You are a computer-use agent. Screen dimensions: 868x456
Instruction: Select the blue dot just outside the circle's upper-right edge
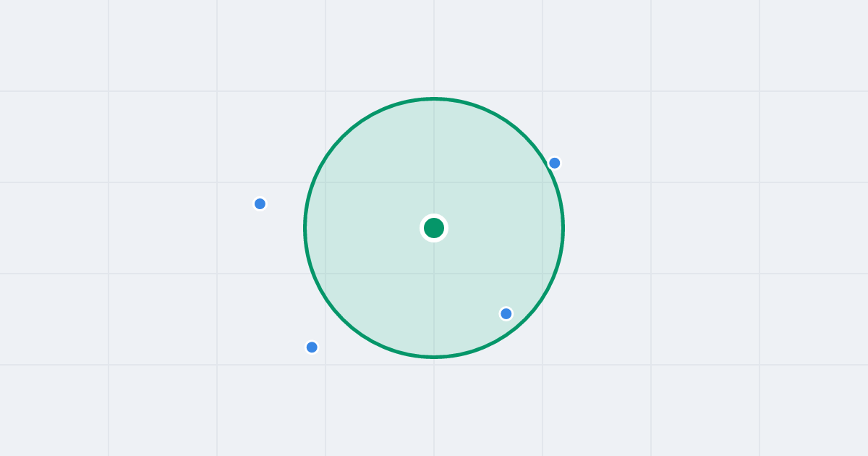555,163
